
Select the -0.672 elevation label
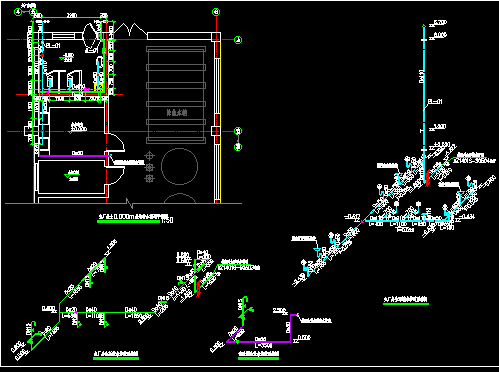coord(352,217)
